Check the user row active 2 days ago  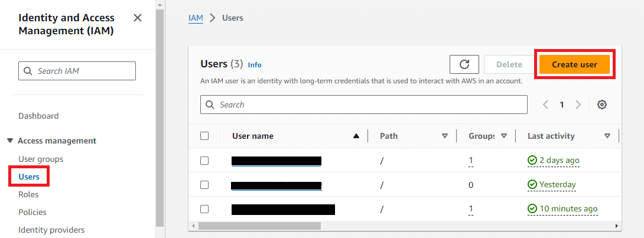coord(204,161)
